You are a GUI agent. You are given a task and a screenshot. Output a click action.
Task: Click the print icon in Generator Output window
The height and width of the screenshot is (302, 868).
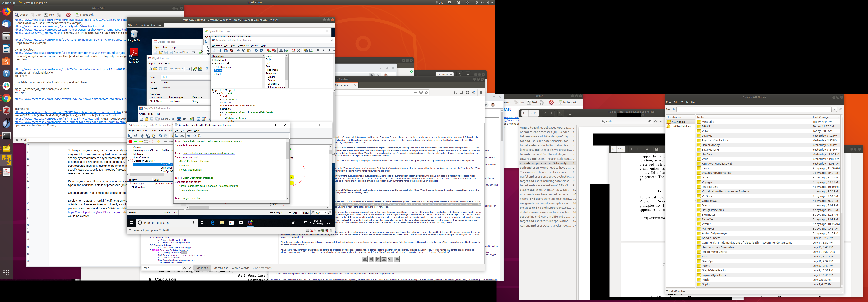click(182, 136)
